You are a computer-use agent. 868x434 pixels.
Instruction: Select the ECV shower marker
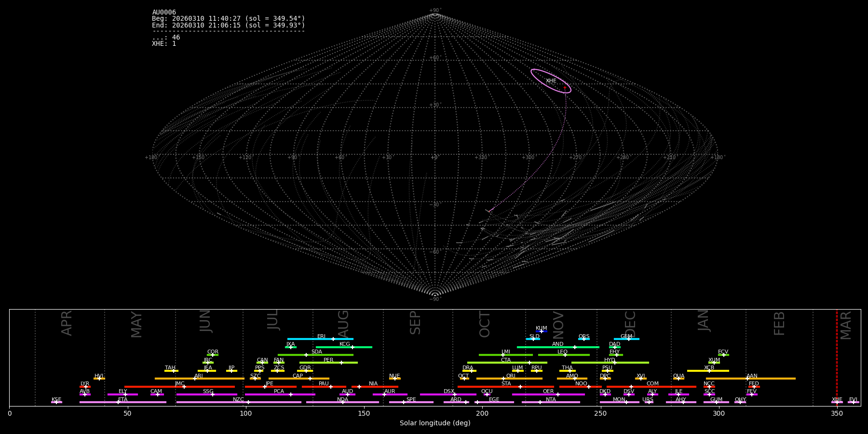723,355
